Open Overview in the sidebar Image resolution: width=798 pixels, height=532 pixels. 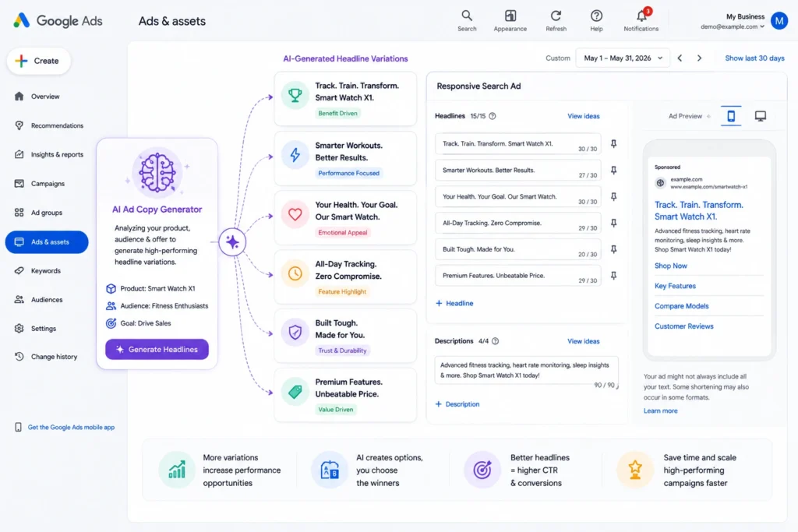click(x=47, y=97)
